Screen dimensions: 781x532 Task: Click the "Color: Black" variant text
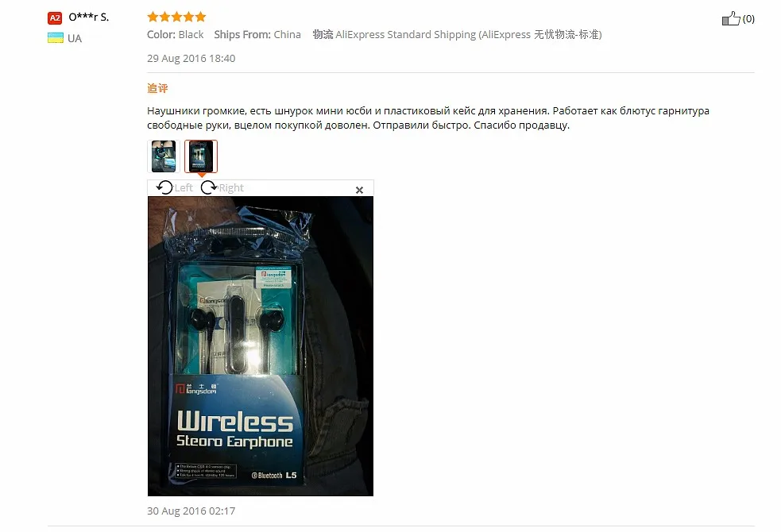tap(176, 34)
